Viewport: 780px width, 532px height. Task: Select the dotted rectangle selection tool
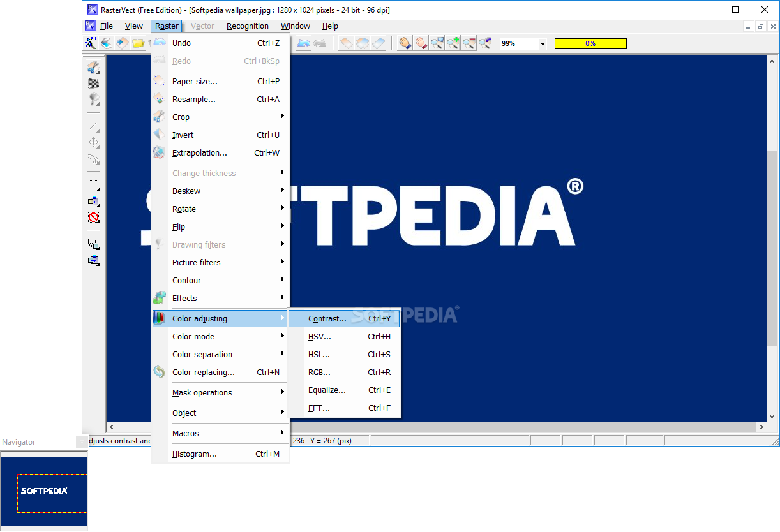(94, 186)
